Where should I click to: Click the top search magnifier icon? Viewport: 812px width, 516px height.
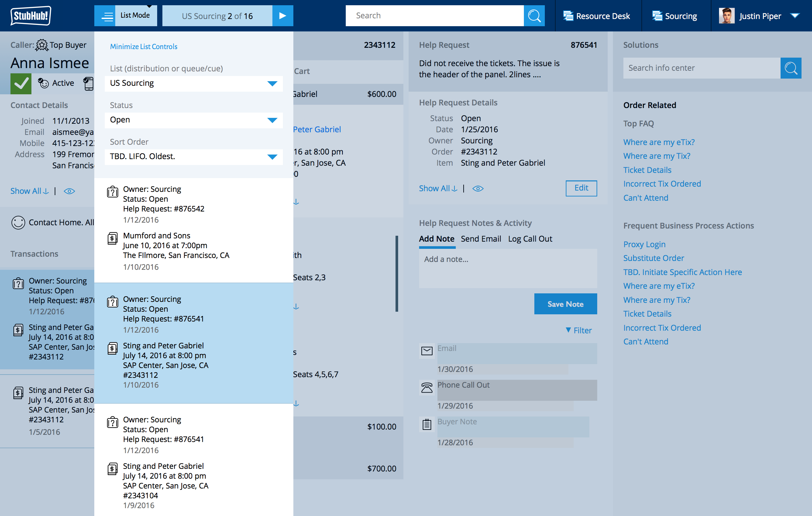[x=534, y=15]
